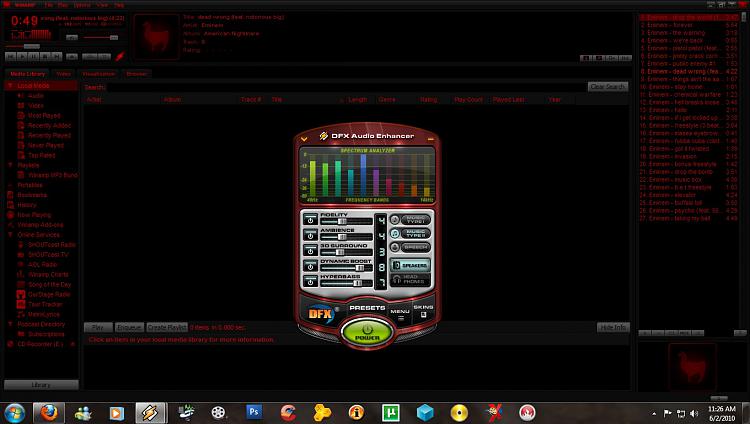Click the green DFX Power button
Screen dimensions: 750x424
click(367, 332)
